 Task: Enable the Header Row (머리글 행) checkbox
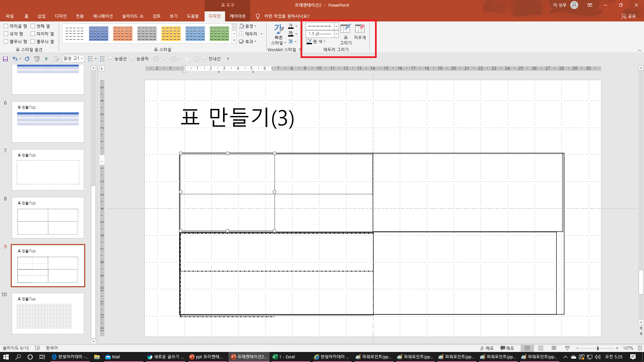[x=6, y=26]
